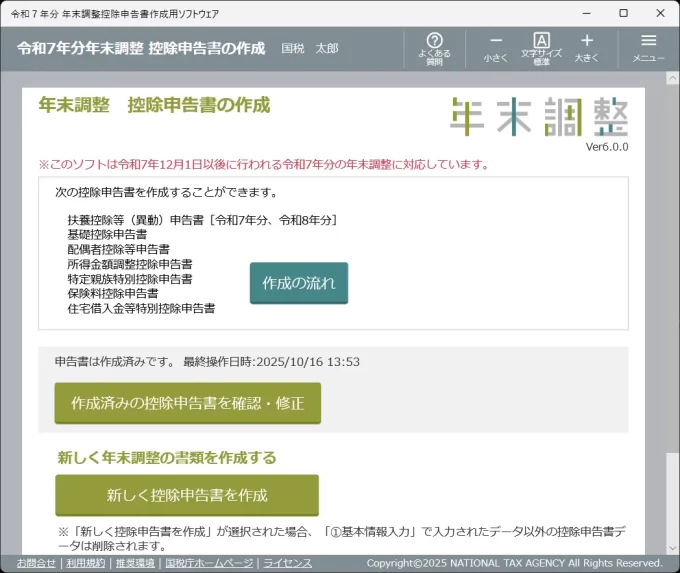
Task: Click the 作成の流れ button
Action: pos(299,283)
